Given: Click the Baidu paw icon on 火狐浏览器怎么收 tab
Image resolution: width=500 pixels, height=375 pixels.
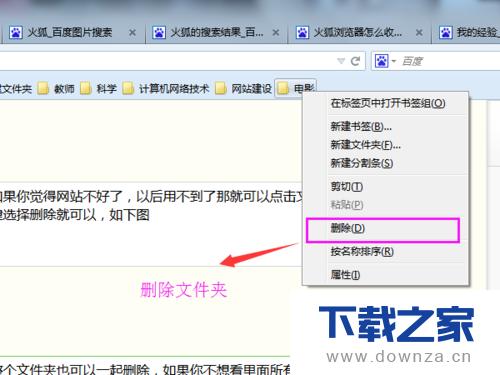Looking at the screenshot, I should point(302,33).
